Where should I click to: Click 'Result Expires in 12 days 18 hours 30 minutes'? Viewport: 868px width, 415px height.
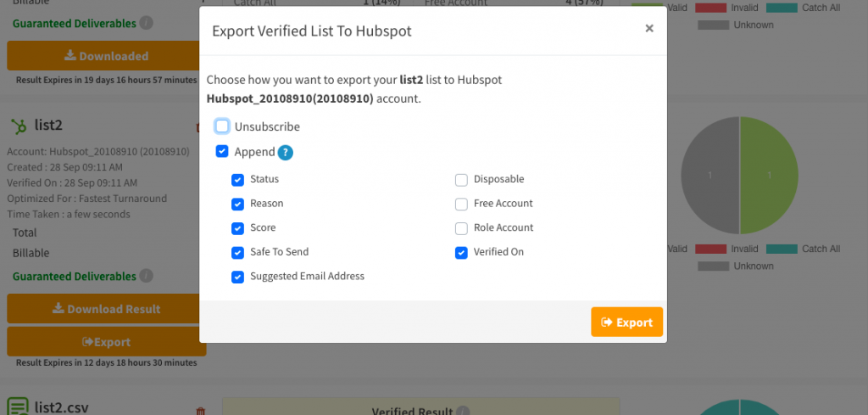(x=106, y=363)
